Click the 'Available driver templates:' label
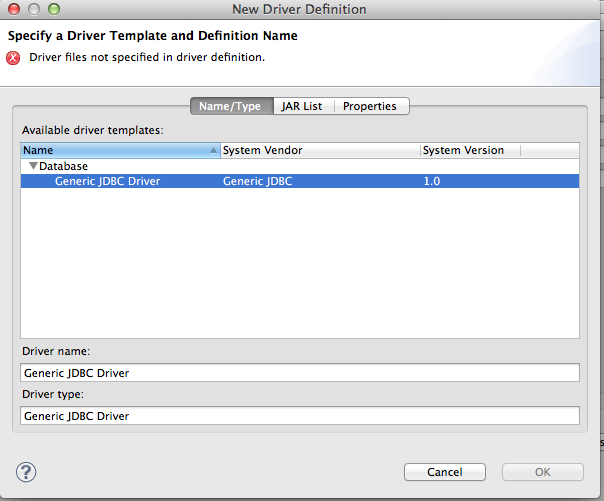 click(x=92, y=130)
